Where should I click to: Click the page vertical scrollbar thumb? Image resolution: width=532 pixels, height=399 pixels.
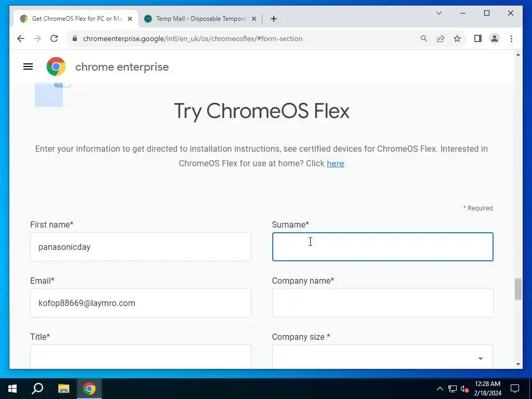click(518, 289)
